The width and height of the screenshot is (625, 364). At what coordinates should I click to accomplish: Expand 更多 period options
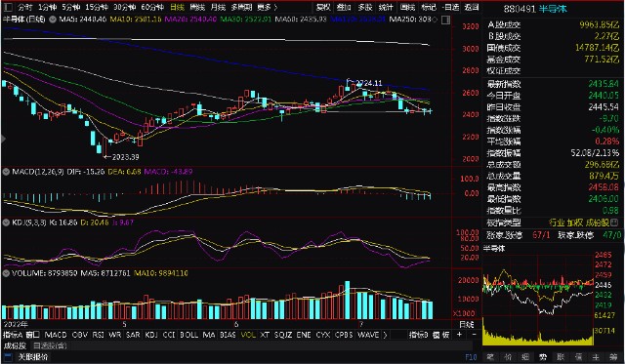(x=267, y=7)
